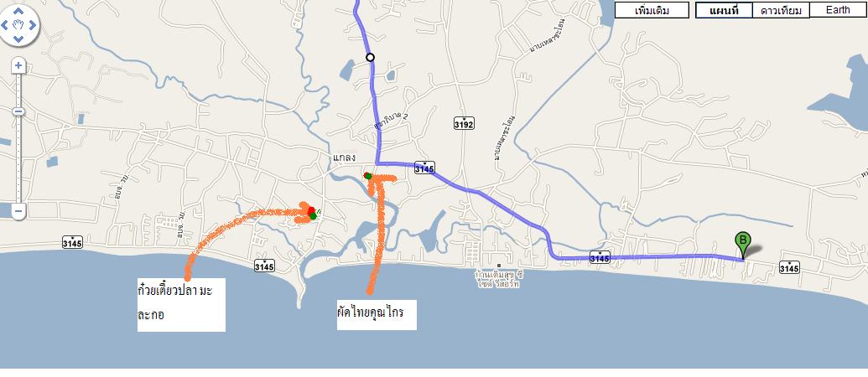Click the green dot at the Pad Thai arrow tip
This screenshot has height=377, width=868.
[x=367, y=176]
